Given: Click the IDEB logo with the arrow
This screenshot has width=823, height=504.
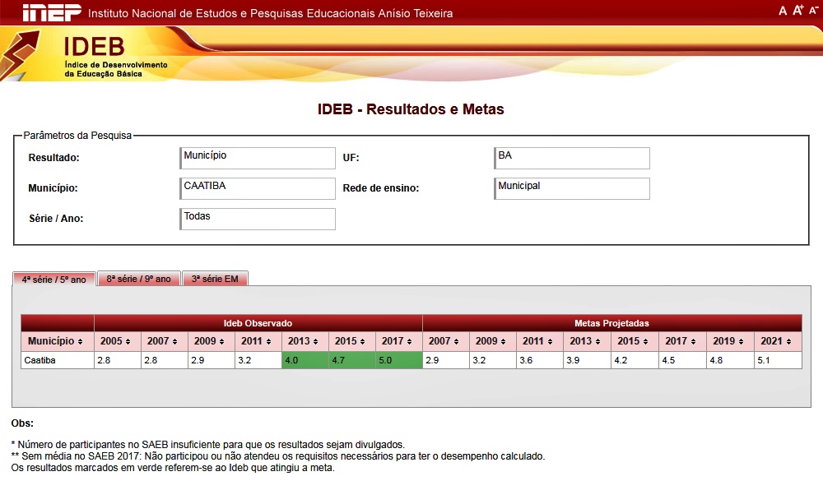Looking at the screenshot, I should [x=82, y=54].
